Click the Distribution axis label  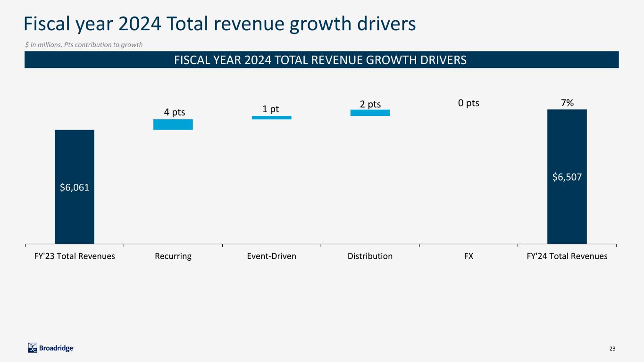[370, 256]
